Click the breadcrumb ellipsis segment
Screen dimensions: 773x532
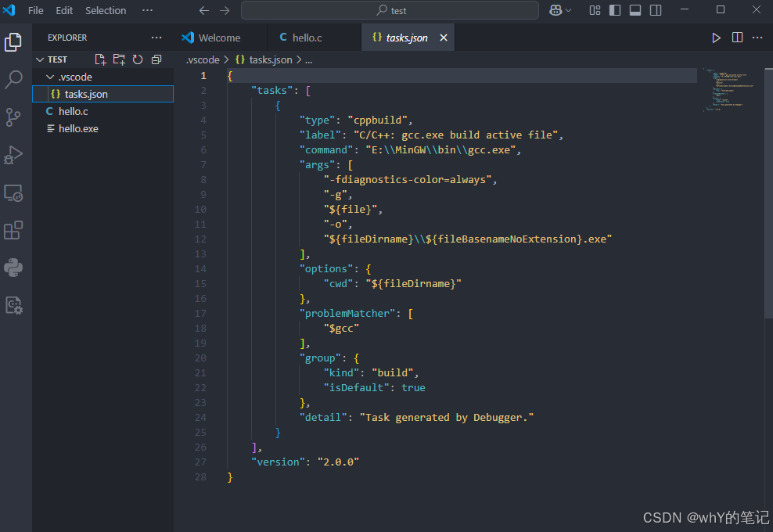pos(308,60)
